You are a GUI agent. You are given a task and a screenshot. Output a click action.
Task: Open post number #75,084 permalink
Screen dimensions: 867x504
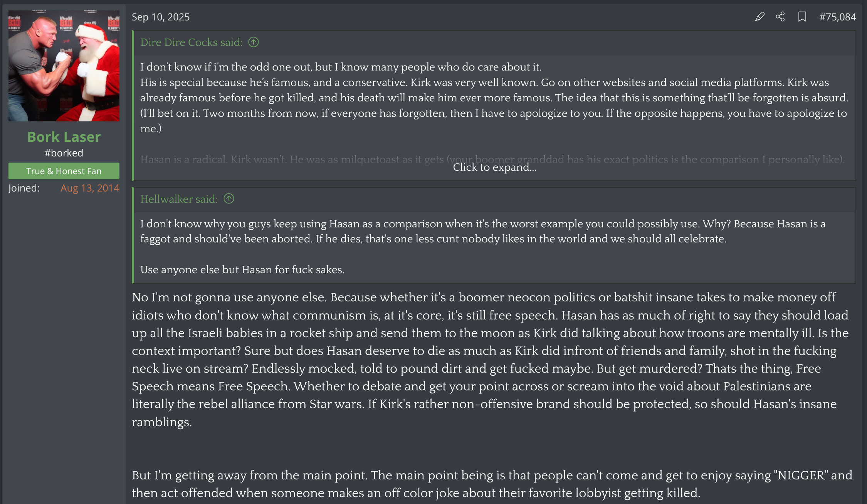click(837, 17)
